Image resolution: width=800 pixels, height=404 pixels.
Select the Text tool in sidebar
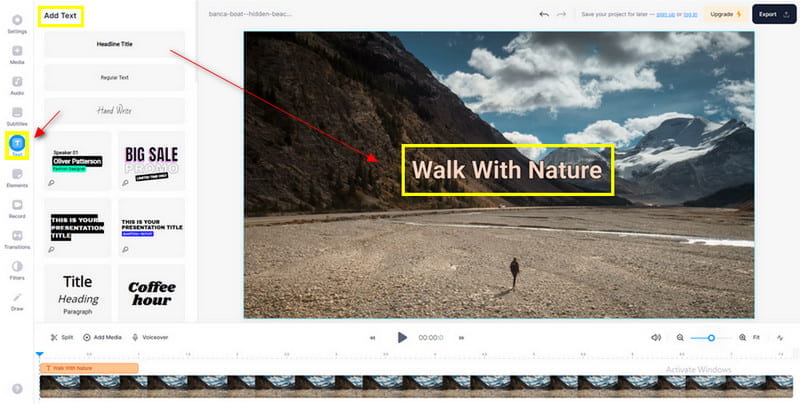[17, 145]
